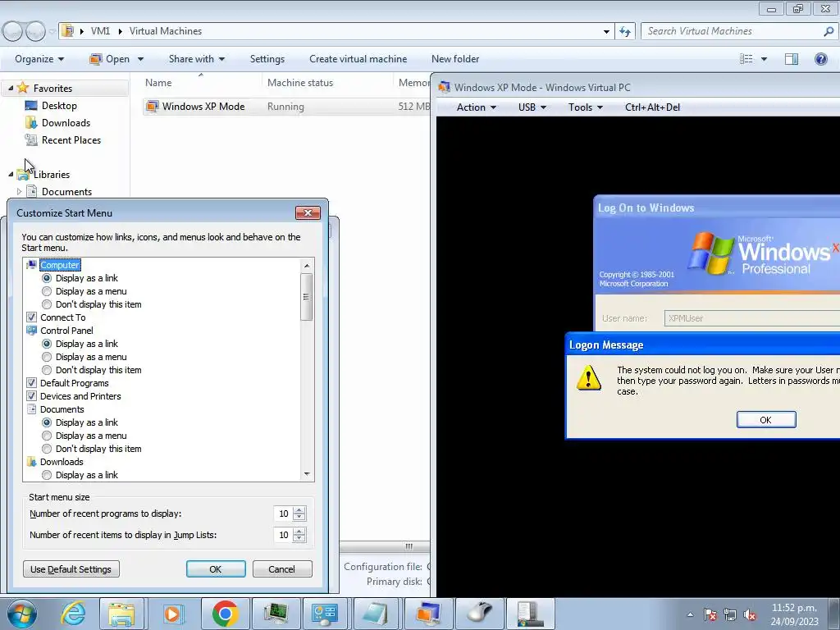The width and height of the screenshot is (840, 630).
Task: Launch Internet Explorer from the taskbar
Action: click(x=73, y=614)
